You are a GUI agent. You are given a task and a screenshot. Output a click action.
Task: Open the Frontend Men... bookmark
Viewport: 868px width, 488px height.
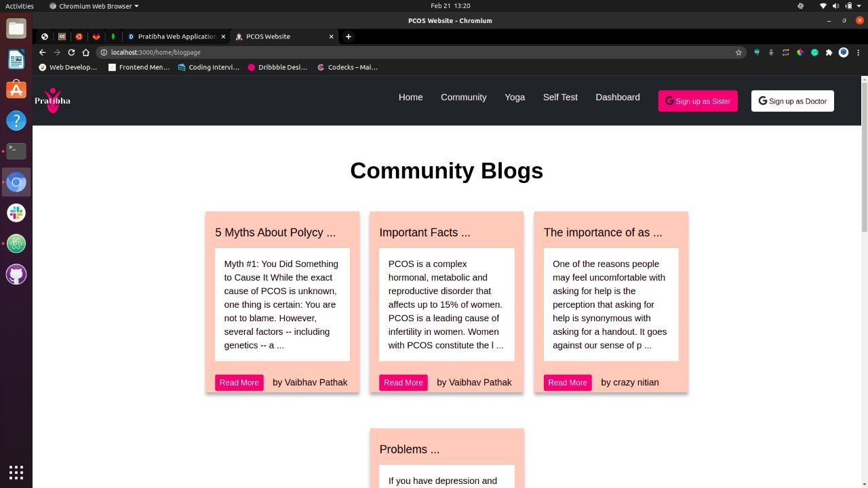click(139, 67)
